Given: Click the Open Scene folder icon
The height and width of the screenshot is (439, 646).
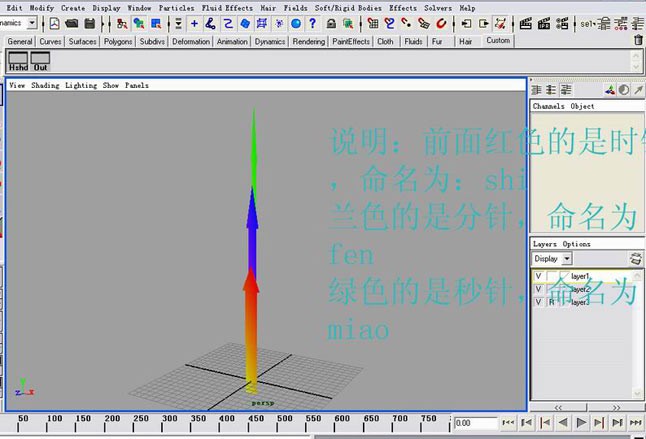Looking at the screenshot, I should tap(72, 23).
